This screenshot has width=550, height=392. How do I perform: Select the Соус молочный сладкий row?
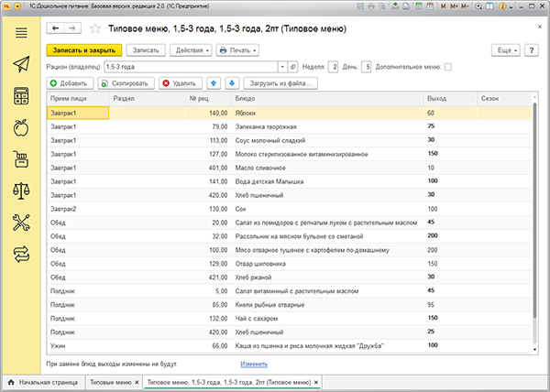(290, 140)
